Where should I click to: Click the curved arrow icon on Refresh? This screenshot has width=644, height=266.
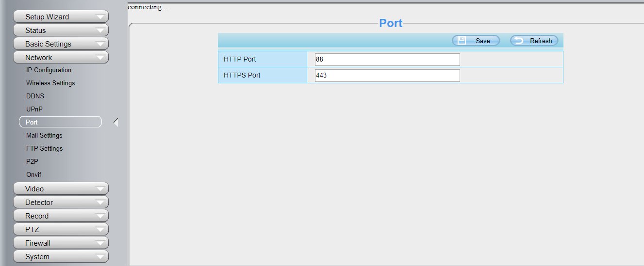tap(519, 41)
